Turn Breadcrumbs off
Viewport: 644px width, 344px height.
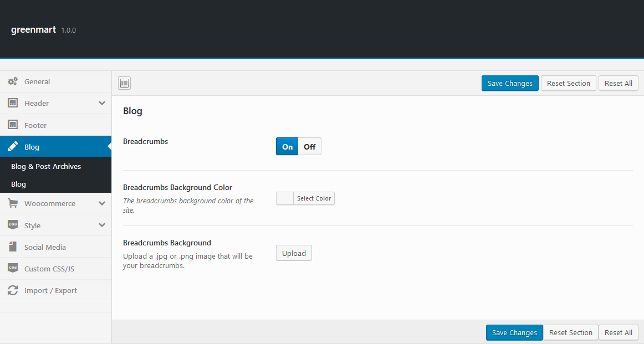(309, 147)
